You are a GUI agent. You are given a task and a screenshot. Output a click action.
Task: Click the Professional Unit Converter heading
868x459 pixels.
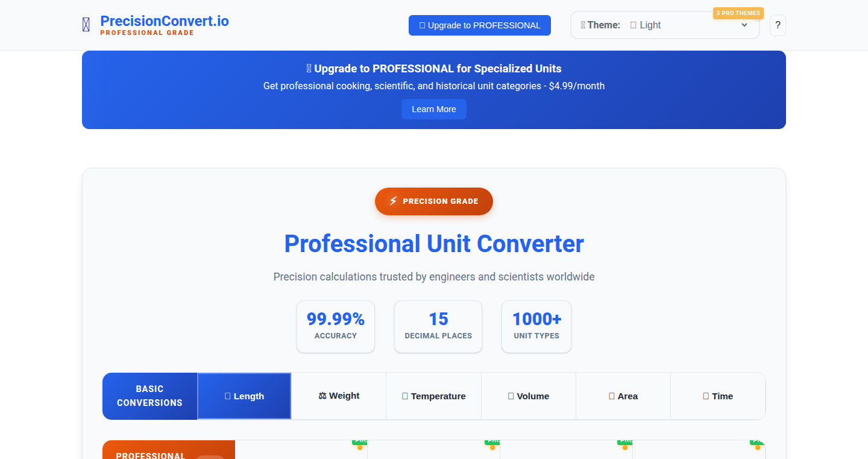[x=434, y=244]
